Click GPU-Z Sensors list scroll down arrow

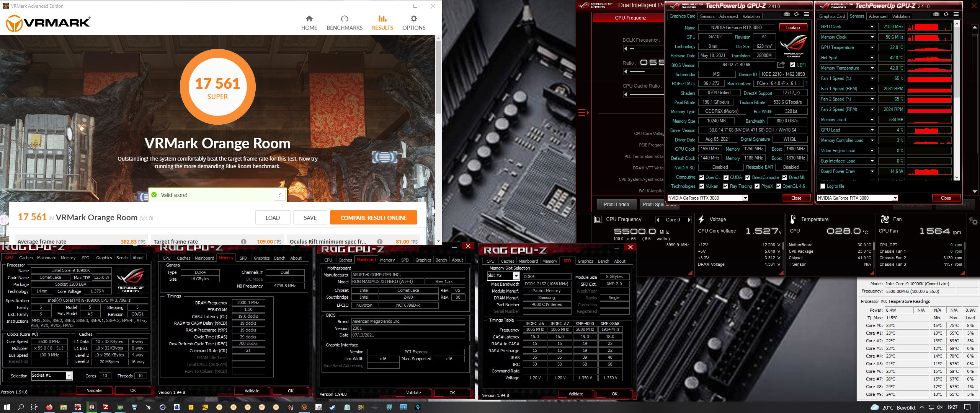click(x=957, y=177)
